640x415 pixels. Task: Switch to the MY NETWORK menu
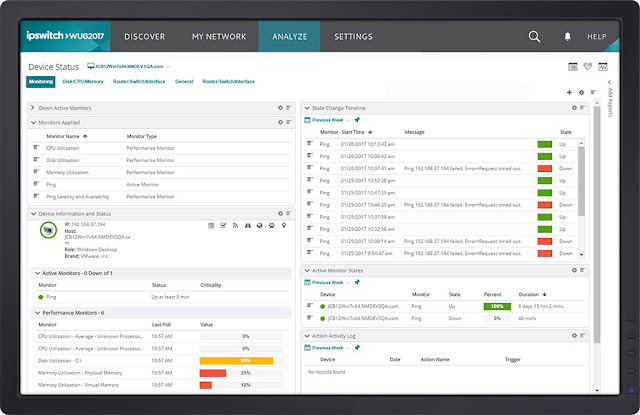click(x=219, y=37)
